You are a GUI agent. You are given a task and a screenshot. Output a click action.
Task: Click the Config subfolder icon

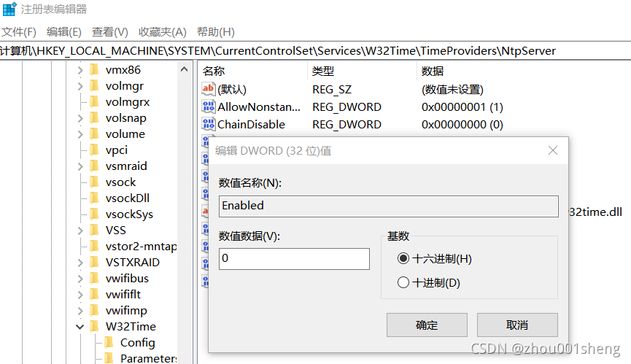109,342
